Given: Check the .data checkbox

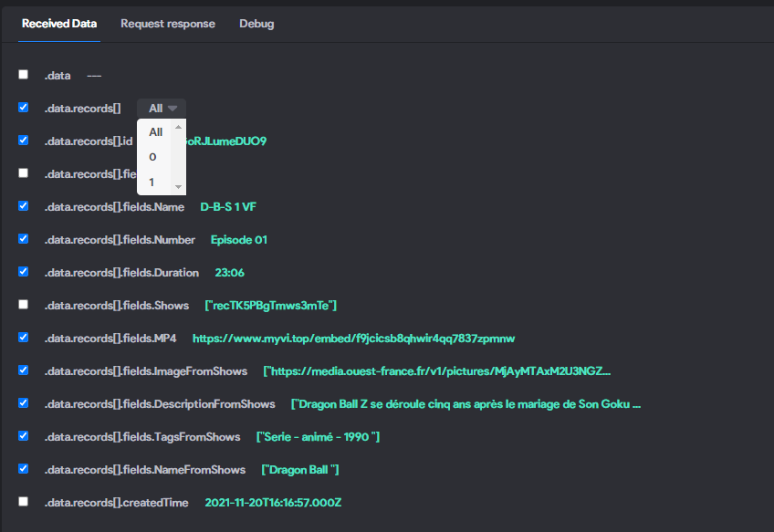Looking at the screenshot, I should [23, 75].
